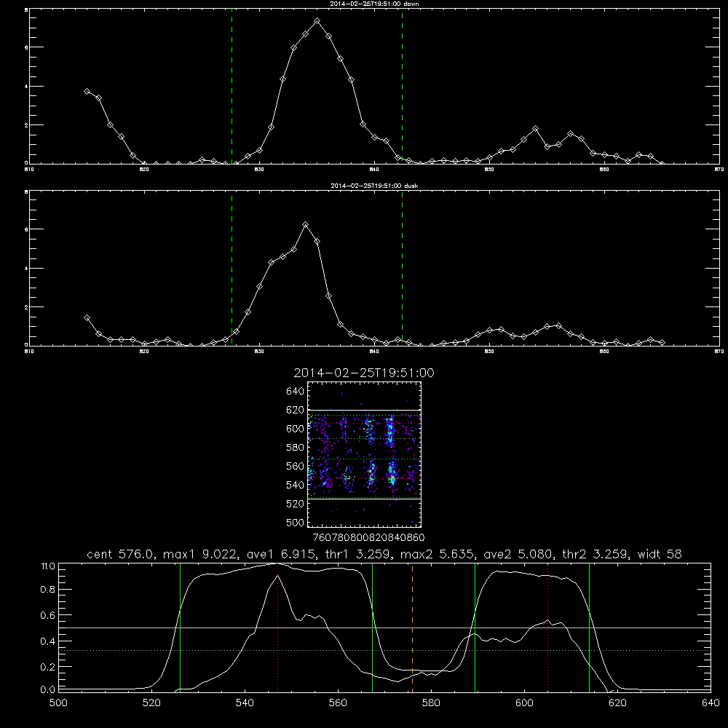Click the right green dashed line in dawn plot
The image size is (728, 728).
[402, 86]
